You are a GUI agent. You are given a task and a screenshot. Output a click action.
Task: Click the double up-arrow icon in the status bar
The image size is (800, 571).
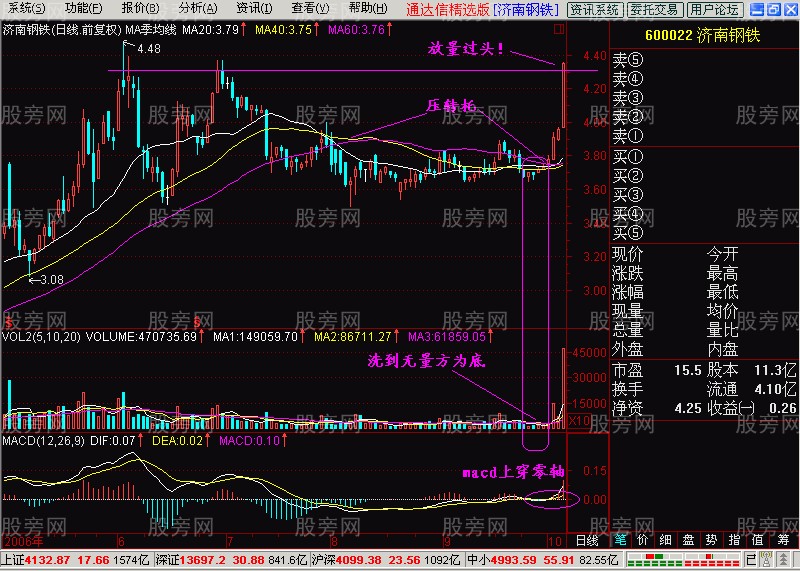(x=783, y=559)
